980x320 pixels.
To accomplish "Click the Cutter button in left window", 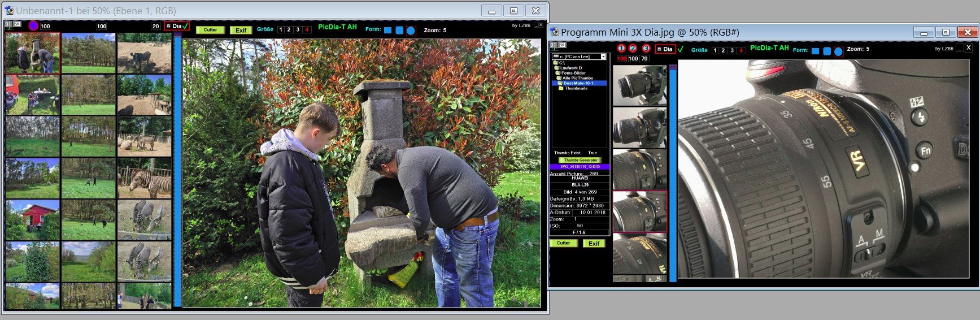I will (x=210, y=30).
